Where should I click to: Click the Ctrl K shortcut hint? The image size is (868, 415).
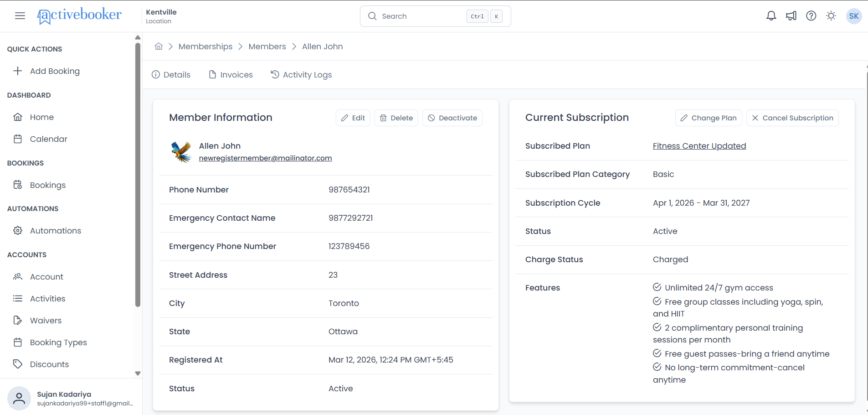pyautogui.click(x=485, y=16)
